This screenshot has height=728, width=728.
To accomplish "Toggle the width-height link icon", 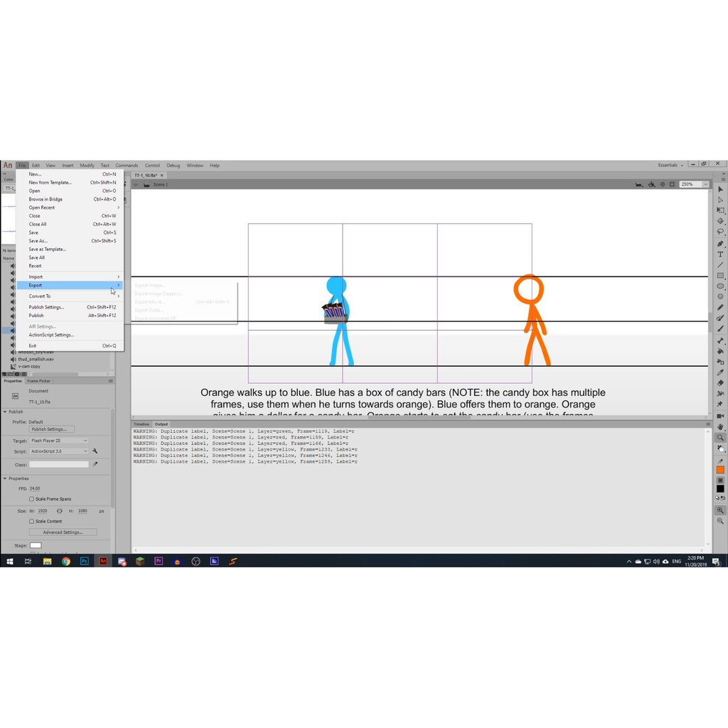I will 59,511.
